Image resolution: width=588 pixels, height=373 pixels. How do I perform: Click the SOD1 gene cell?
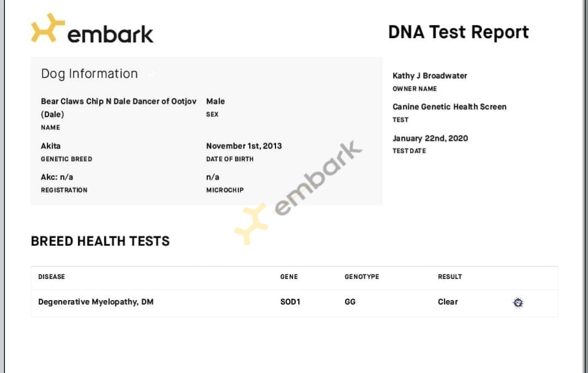pos(290,302)
